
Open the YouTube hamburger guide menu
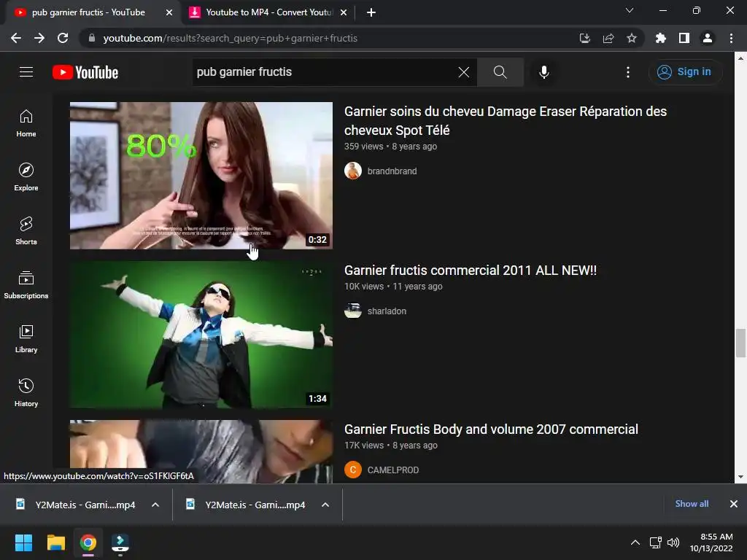click(26, 72)
